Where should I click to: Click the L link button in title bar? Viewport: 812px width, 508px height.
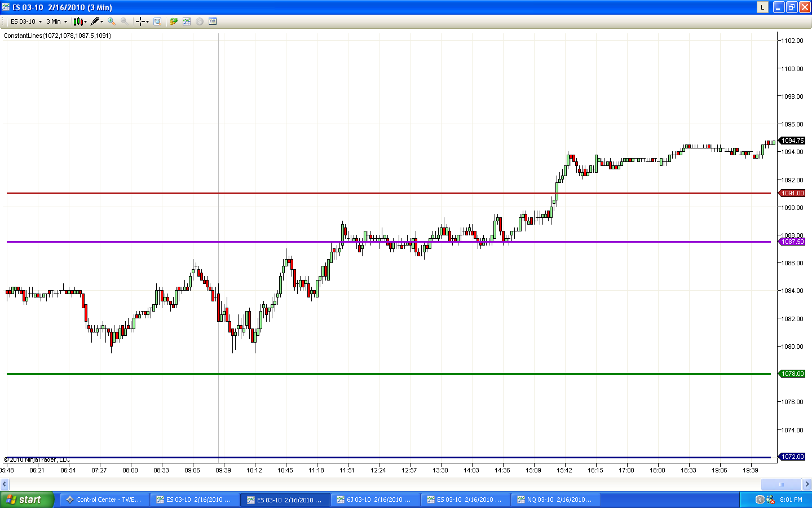[762, 7]
